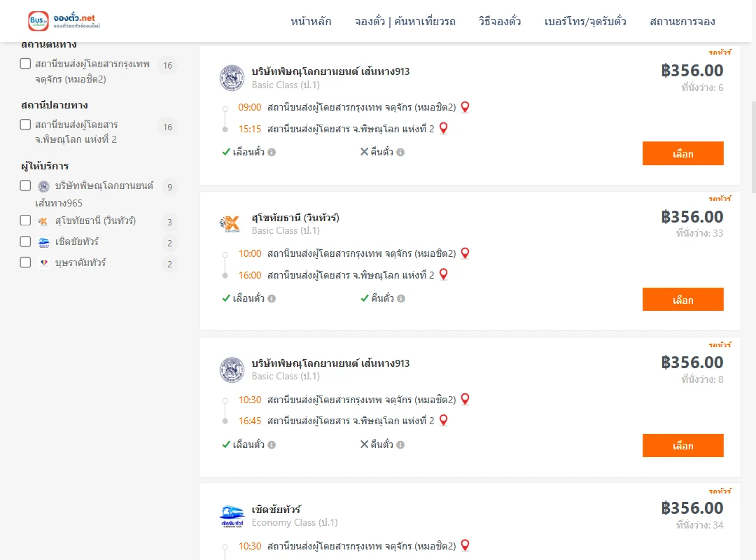
Task: Click operator logo on 09:00 trip card
Action: [x=232, y=78]
